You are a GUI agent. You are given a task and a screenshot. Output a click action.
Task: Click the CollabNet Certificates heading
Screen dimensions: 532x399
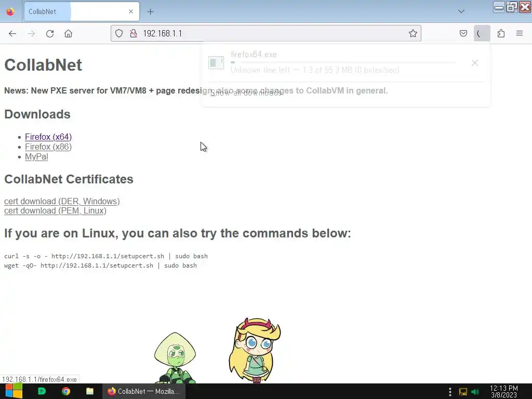(x=69, y=179)
